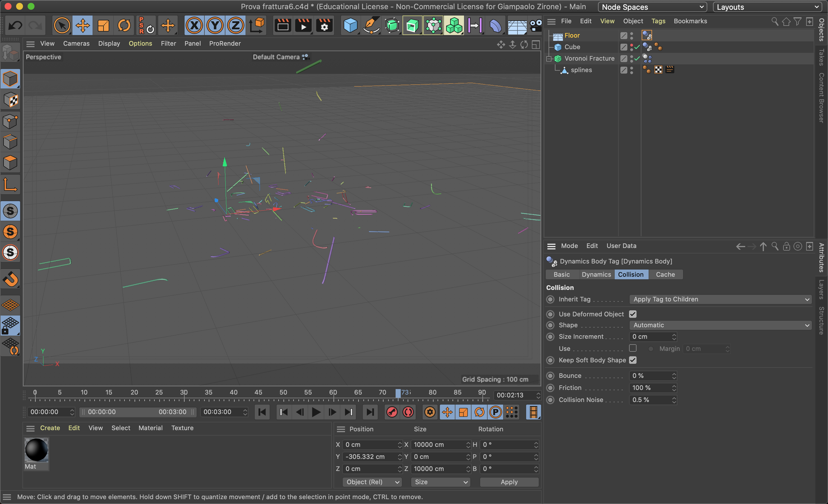Collapse the Voronoi Fracture tree item
The image size is (828, 504).
[x=549, y=59]
